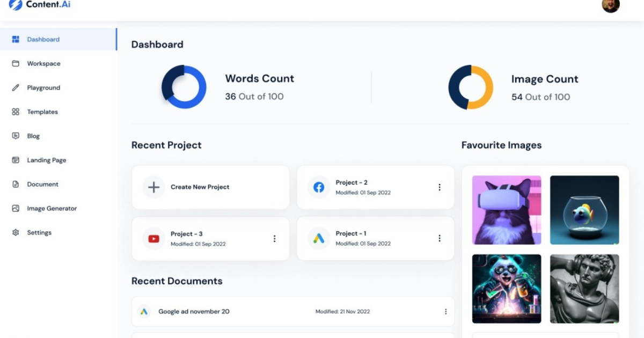644x338 pixels.
Task: Click the Words Count heading
Action: (x=260, y=78)
